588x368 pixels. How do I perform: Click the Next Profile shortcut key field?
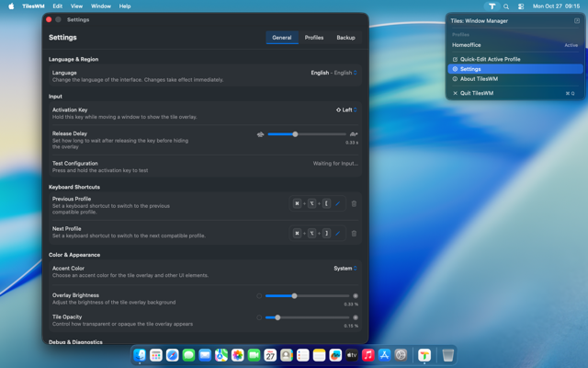tap(317, 233)
